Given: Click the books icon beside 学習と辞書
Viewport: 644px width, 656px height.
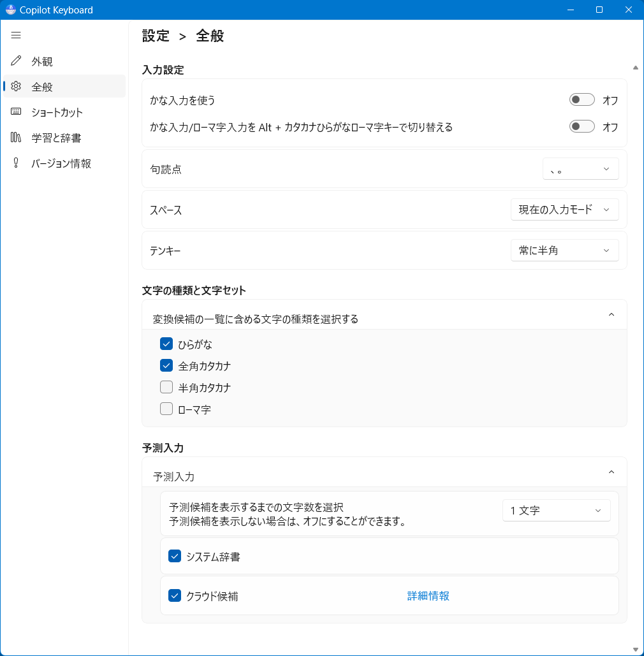Looking at the screenshot, I should coord(16,137).
